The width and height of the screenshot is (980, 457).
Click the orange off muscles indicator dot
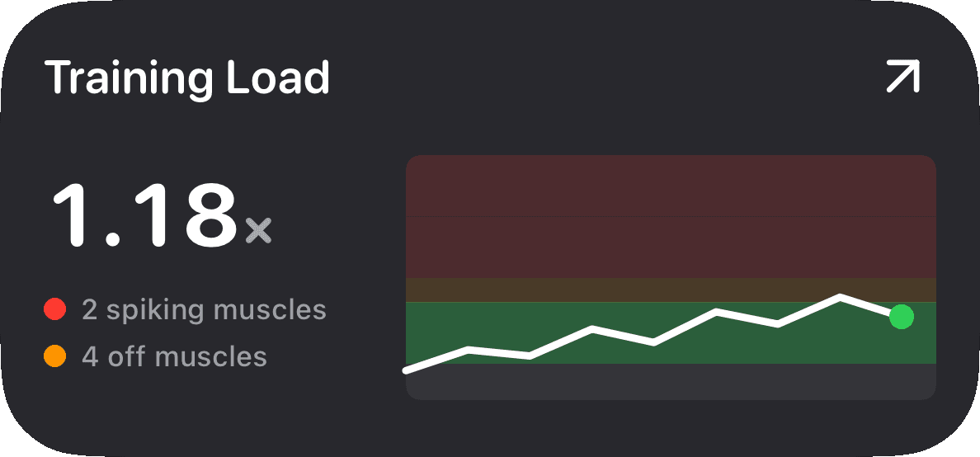click(x=55, y=356)
